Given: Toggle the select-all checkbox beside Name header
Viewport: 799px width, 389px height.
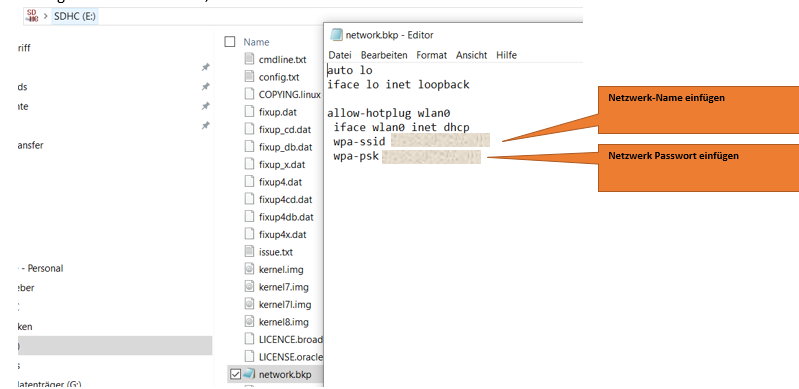Looking at the screenshot, I should tap(230, 42).
